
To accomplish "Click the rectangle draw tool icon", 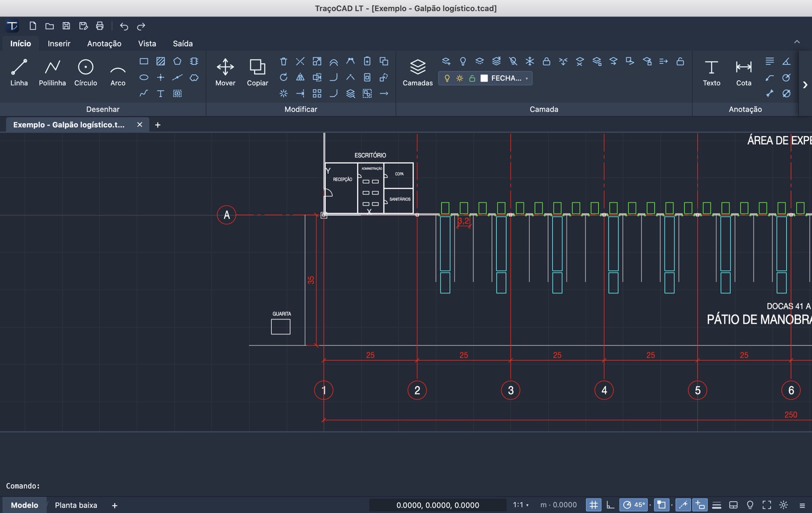I will pos(144,61).
